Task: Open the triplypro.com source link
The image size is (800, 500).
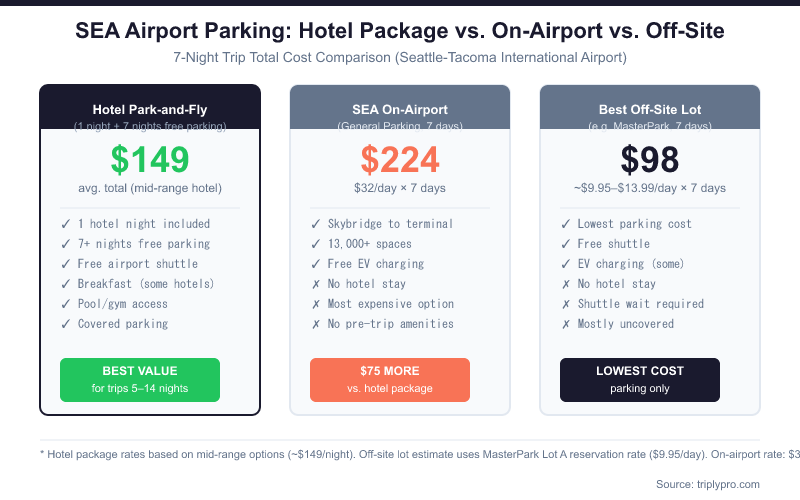Action: [729, 483]
